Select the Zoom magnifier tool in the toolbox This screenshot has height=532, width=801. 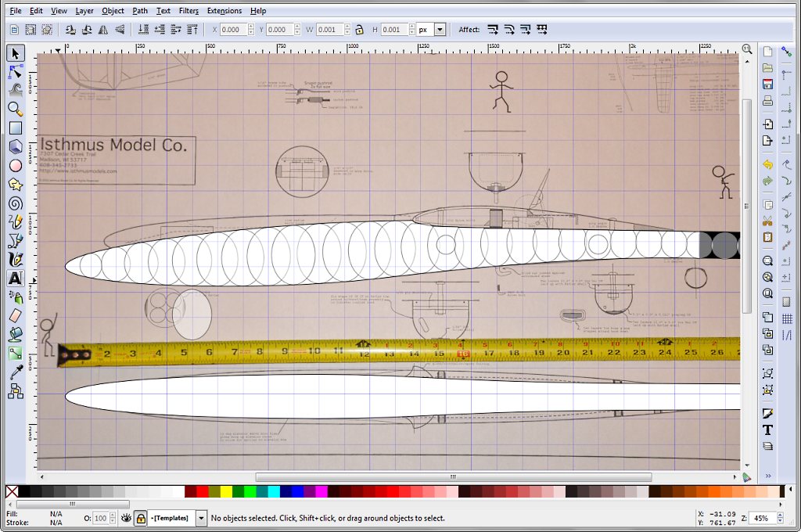(16, 109)
